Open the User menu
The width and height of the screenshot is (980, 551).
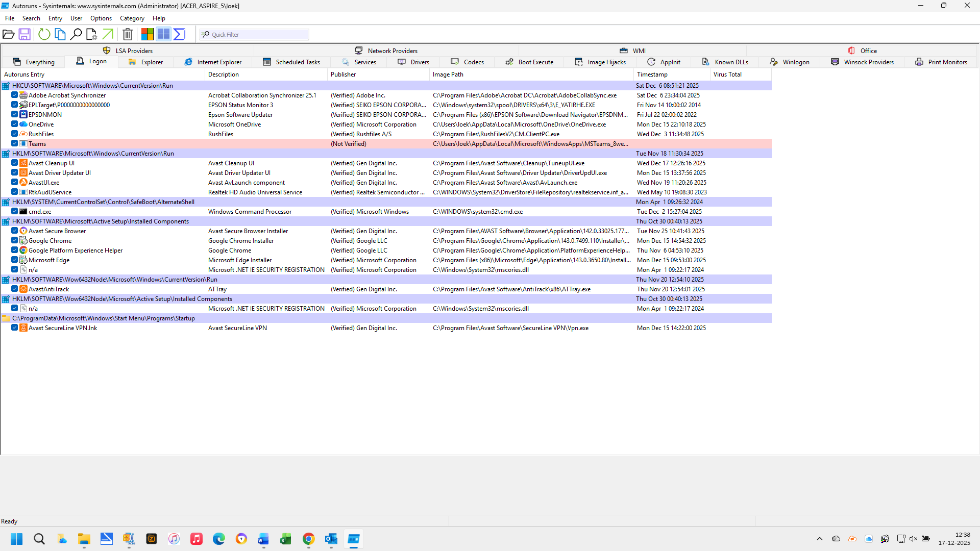[76, 18]
